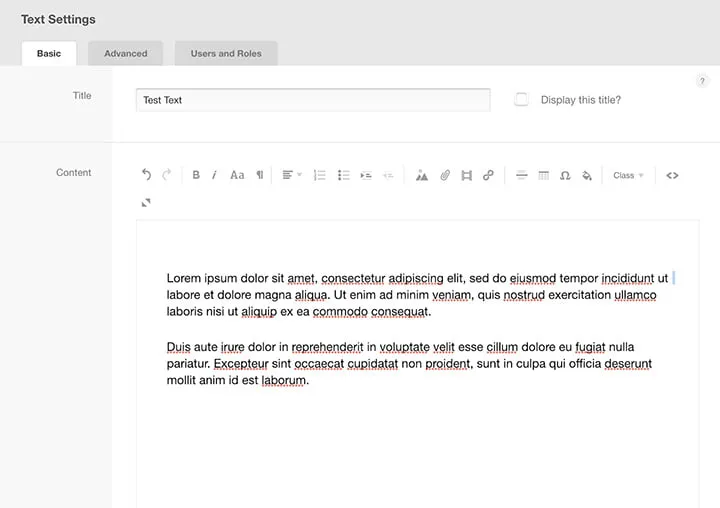Click the redo arrow icon
The image size is (720, 508).
pos(166,175)
